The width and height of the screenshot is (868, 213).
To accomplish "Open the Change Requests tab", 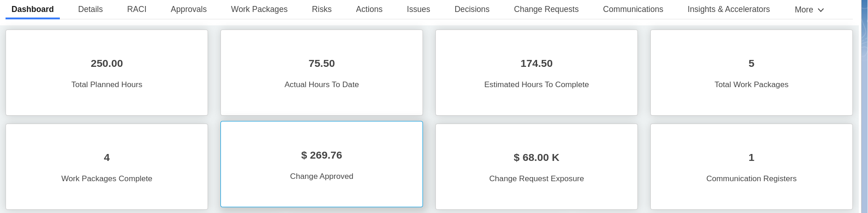I will (546, 9).
